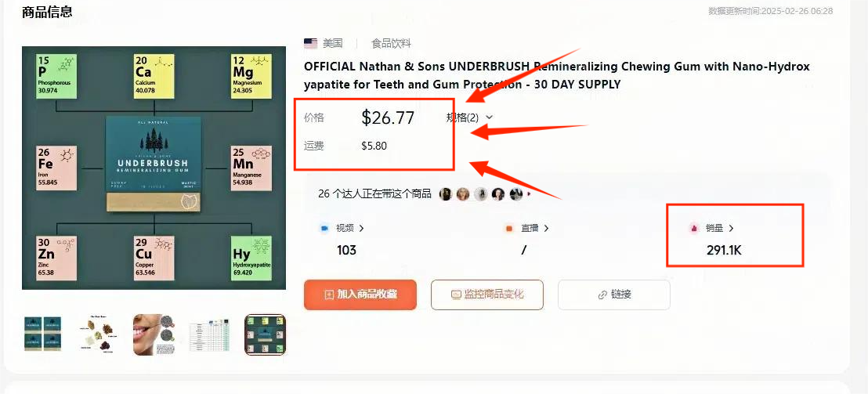Screen dimensions: 868x394
Task: Select the gum ingredients thumbnail
Action: tap(99, 334)
